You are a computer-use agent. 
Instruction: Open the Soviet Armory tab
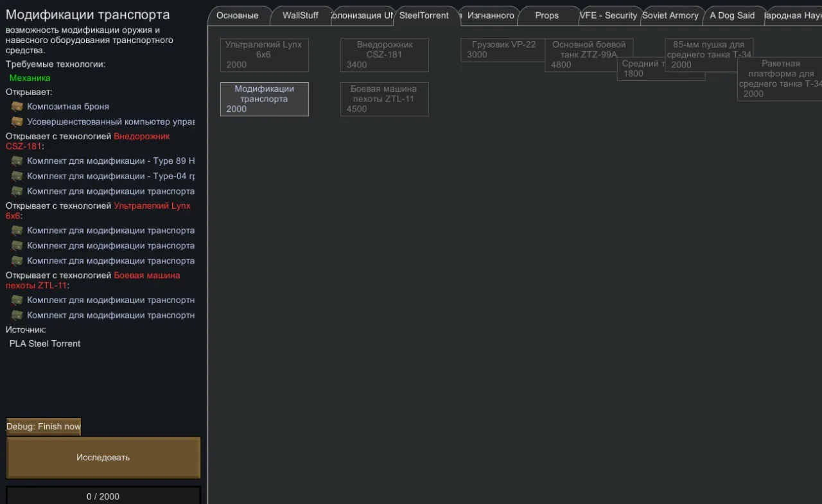(670, 15)
